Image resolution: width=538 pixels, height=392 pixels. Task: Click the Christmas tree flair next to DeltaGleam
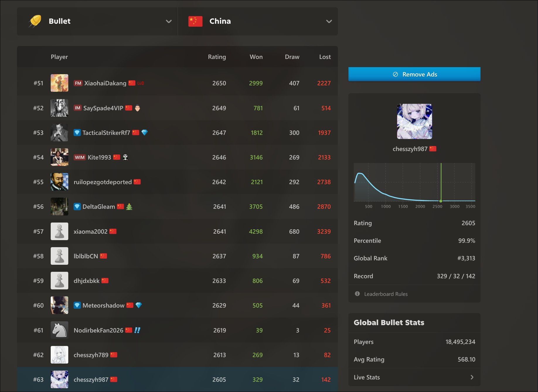[129, 206]
